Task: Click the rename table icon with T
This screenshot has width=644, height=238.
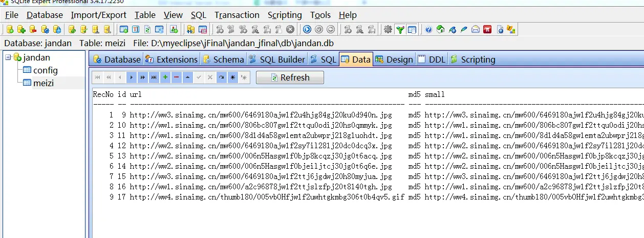Action: click(136, 29)
